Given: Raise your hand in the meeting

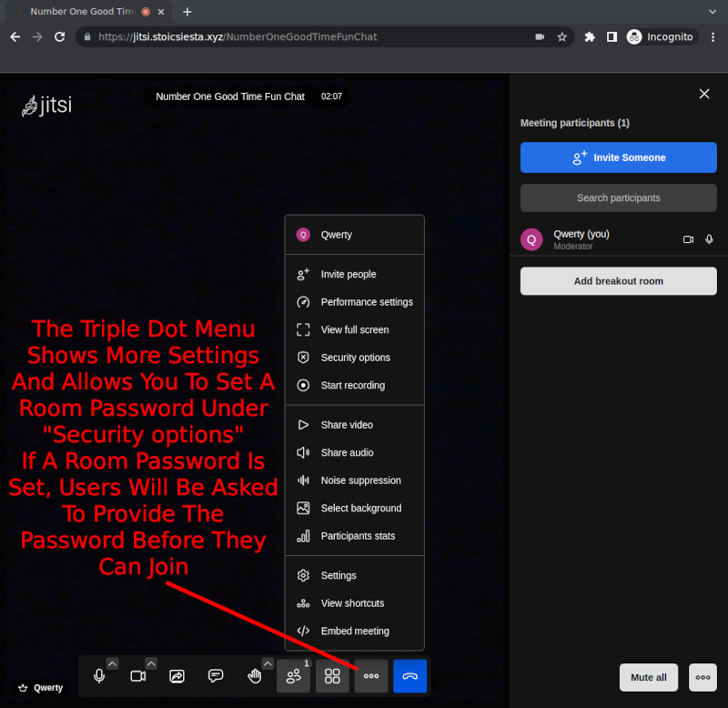Looking at the screenshot, I should pyautogui.click(x=255, y=676).
